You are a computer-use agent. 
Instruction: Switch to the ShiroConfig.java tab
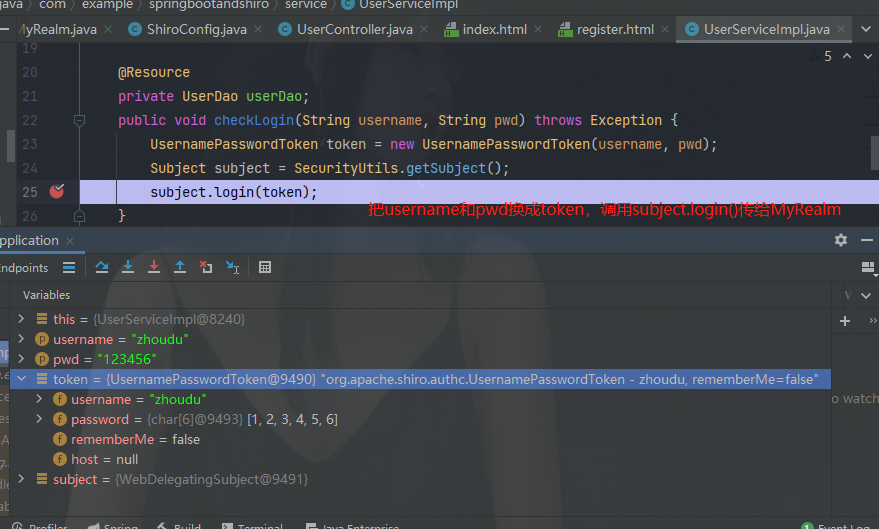[196, 29]
